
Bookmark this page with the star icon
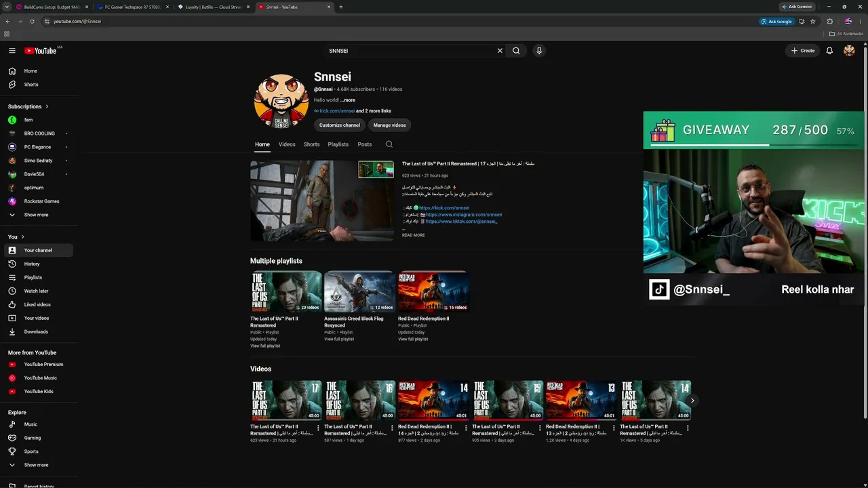[x=812, y=21]
